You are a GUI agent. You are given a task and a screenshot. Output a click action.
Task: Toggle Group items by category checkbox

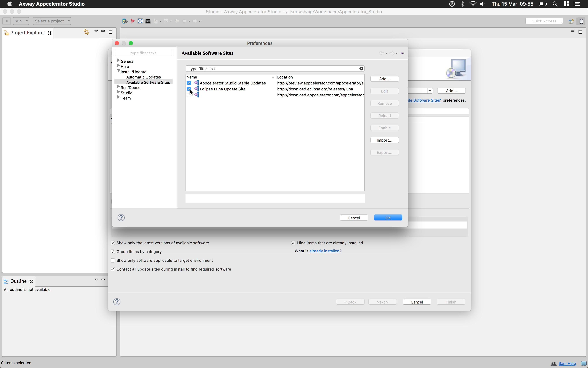[113, 252]
